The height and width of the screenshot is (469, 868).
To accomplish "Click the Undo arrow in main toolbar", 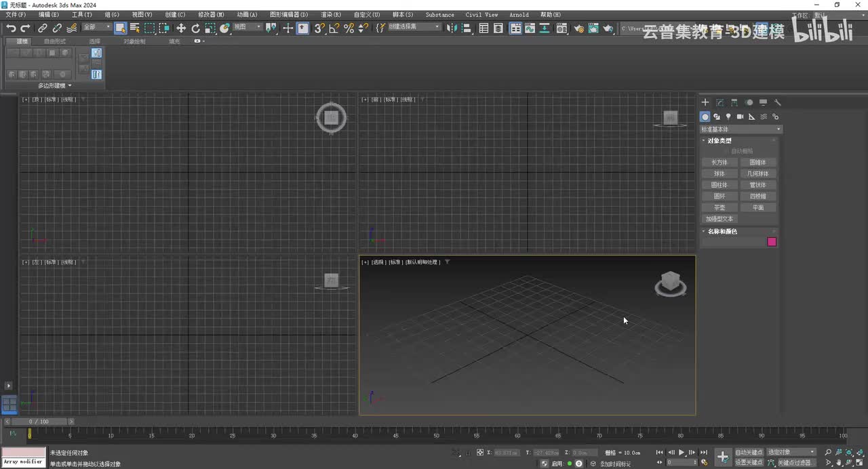I will [x=11, y=28].
